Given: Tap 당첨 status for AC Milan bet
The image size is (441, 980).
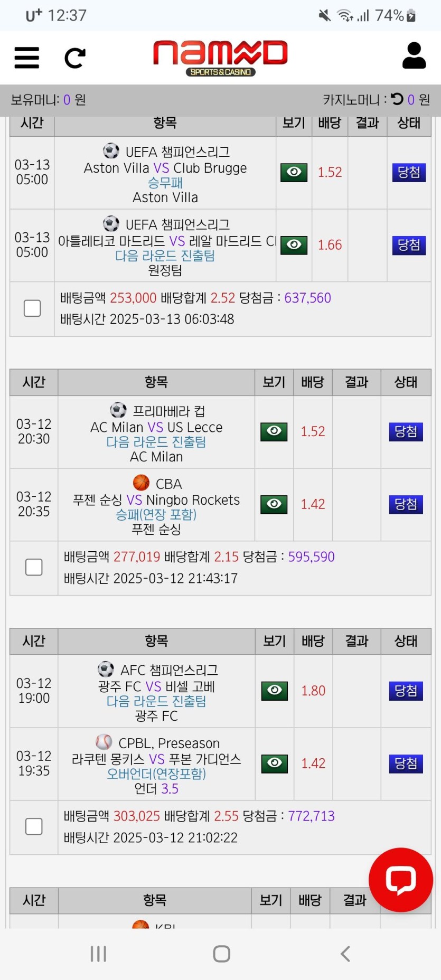Looking at the screenshot, I should point(406,431).
